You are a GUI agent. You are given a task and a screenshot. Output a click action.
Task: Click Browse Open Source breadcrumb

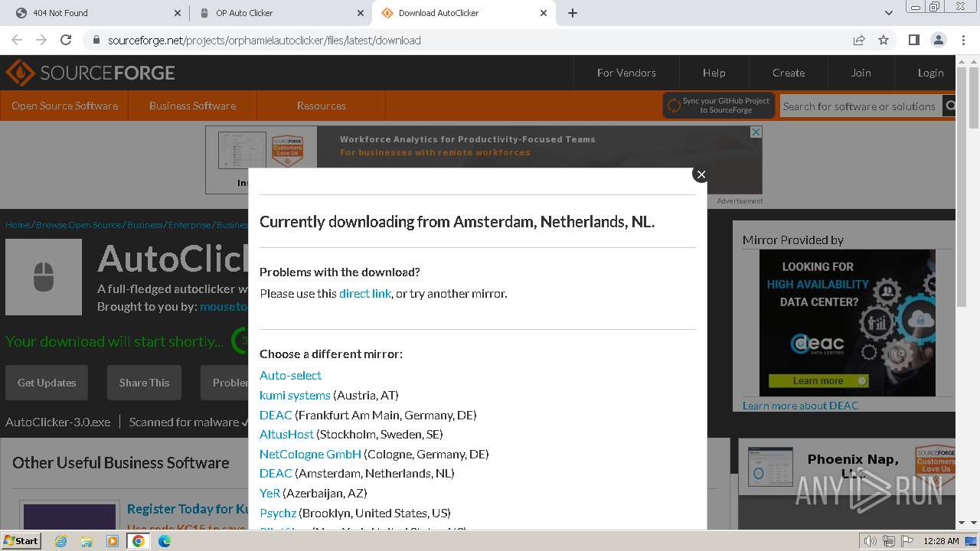click(x=78, y=224)
